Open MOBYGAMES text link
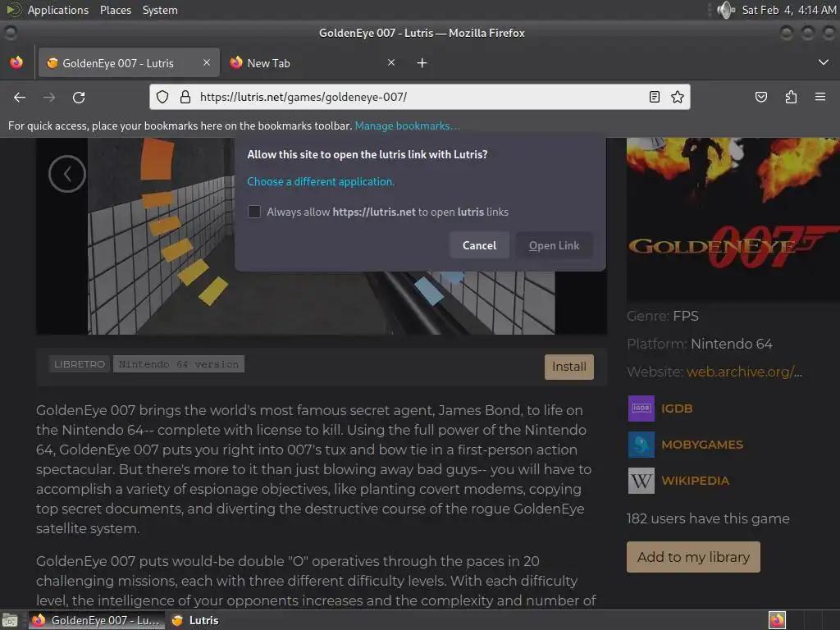Viewport: 840px width, 630px height. (702, 445)
